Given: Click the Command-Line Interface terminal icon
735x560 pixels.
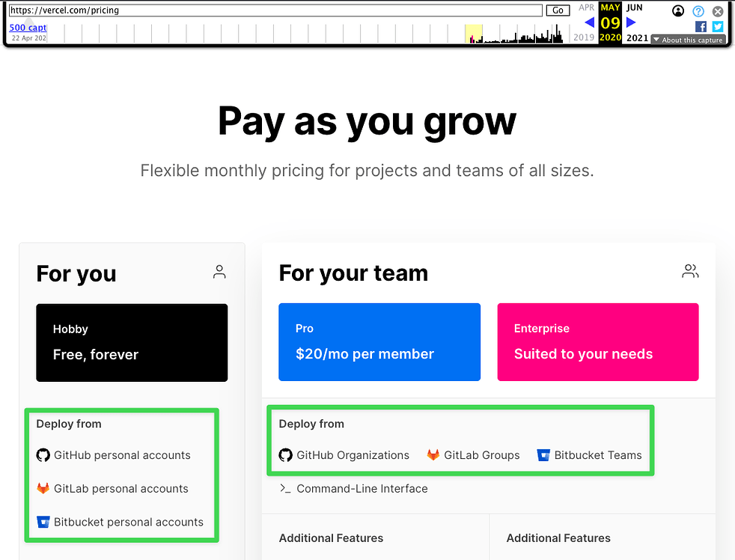Looking at the screenshot, I should click(x=284, y=488).
